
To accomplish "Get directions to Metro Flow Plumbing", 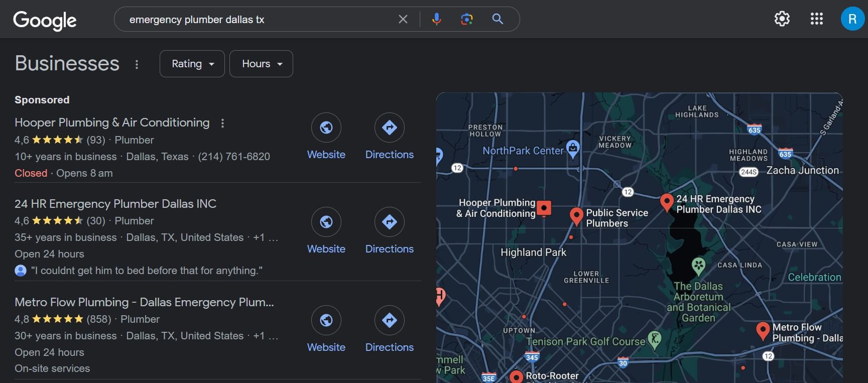I will (x=390, y=320).
